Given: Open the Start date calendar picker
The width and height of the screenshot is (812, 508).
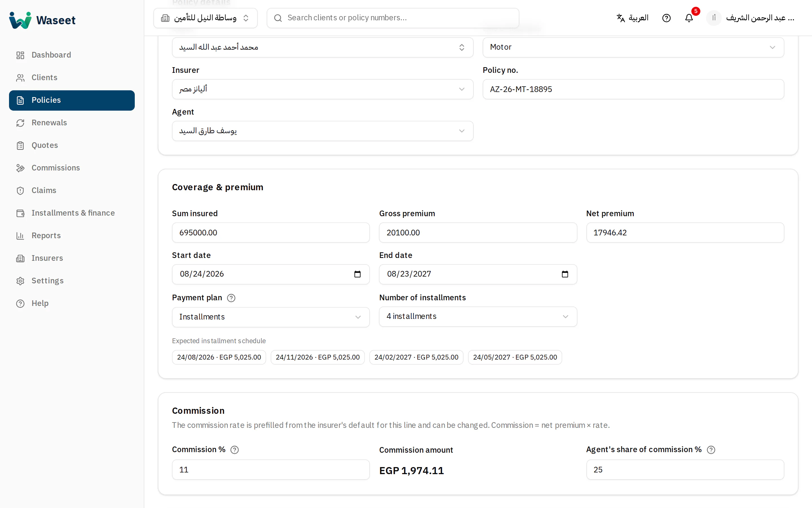Looking at the screenshot, I should (x=357, y=274).
